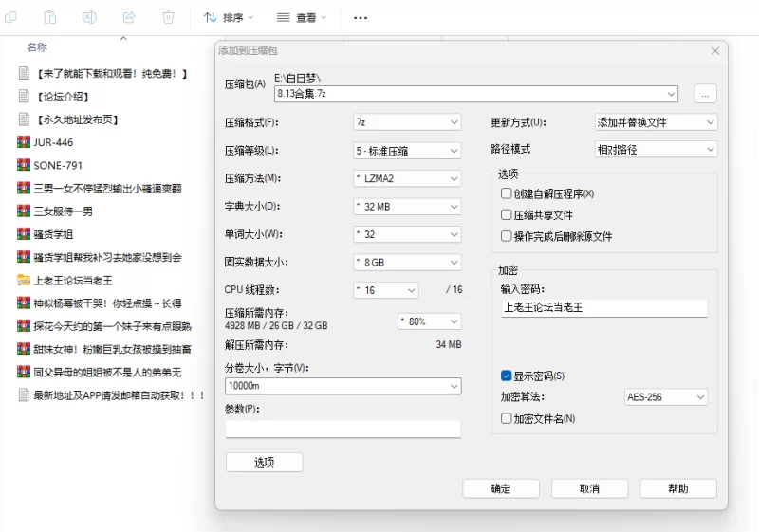The image size is (759, 532).
Task: Click the 名称 column header
Action: pos(37,46)
